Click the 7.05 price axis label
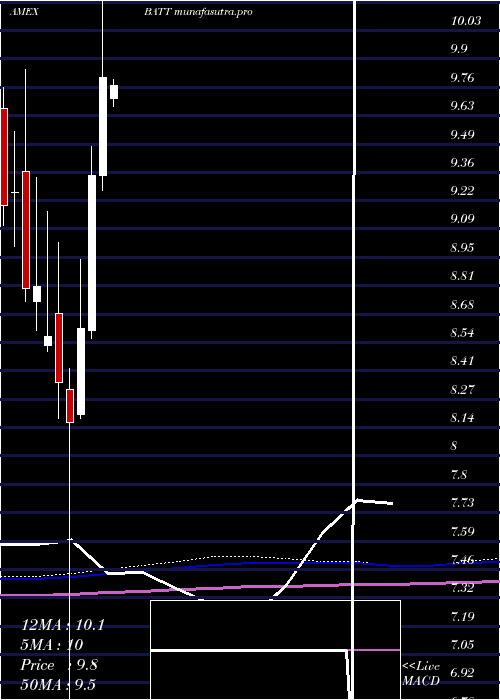Screen dimensions: 500x700 462,645
